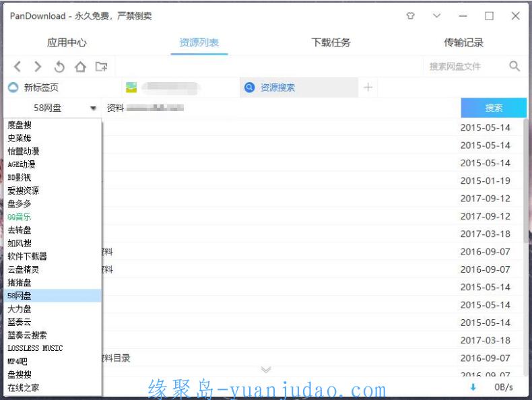This screenshot has height=400, width=532.
Task: Choose 蓝奏云搜索 from the list
Action: pyautogui.click(x=53, y=335)
